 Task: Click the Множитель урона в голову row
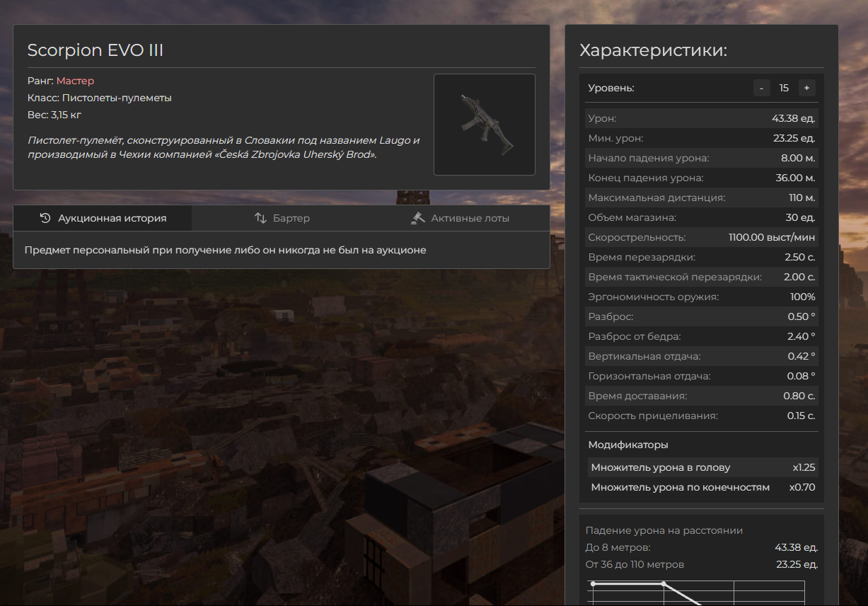[702, 467]
